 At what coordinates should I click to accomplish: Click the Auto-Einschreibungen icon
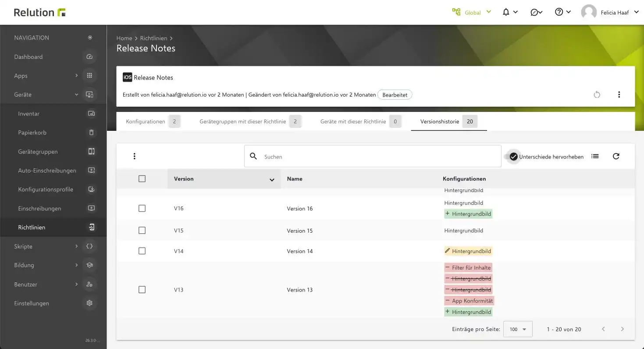91,170
